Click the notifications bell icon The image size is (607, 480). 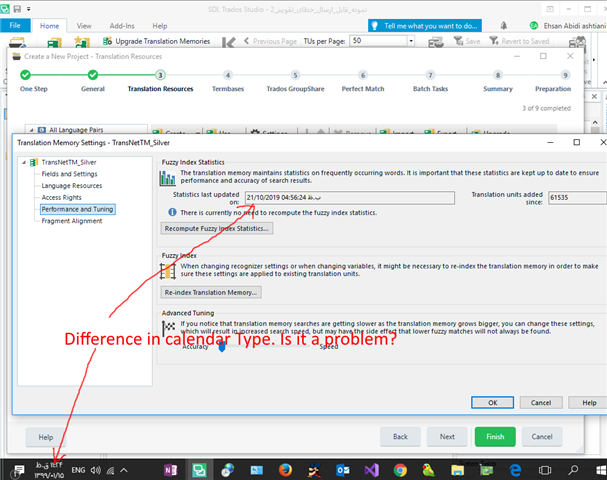(x=503, y=26)
